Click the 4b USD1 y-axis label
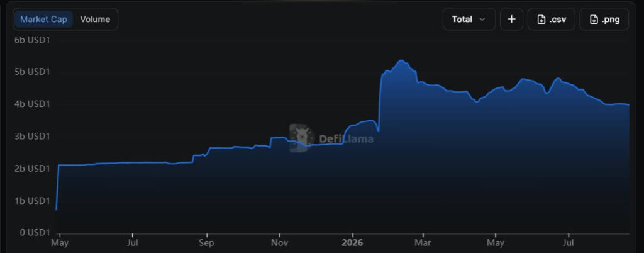 coord(32,104)
